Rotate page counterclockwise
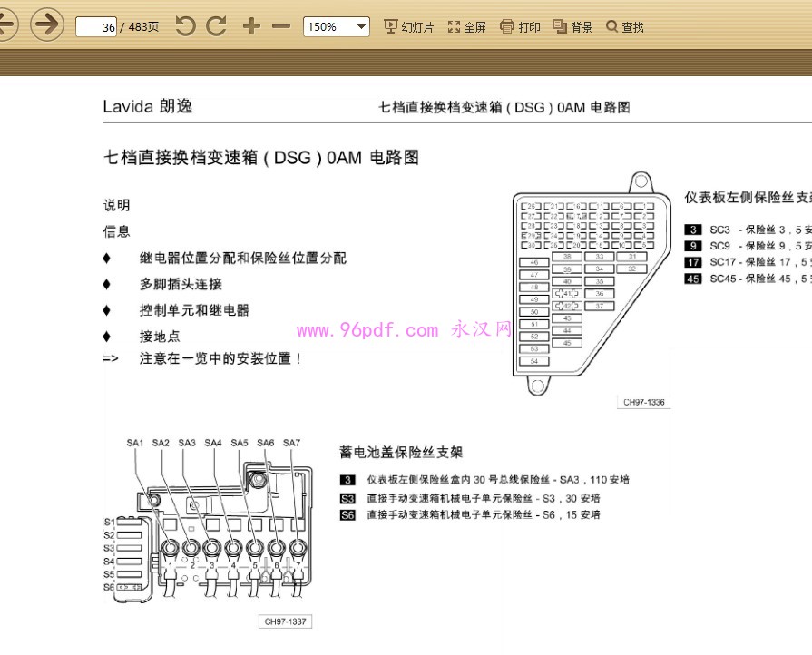 click(185, 26)
